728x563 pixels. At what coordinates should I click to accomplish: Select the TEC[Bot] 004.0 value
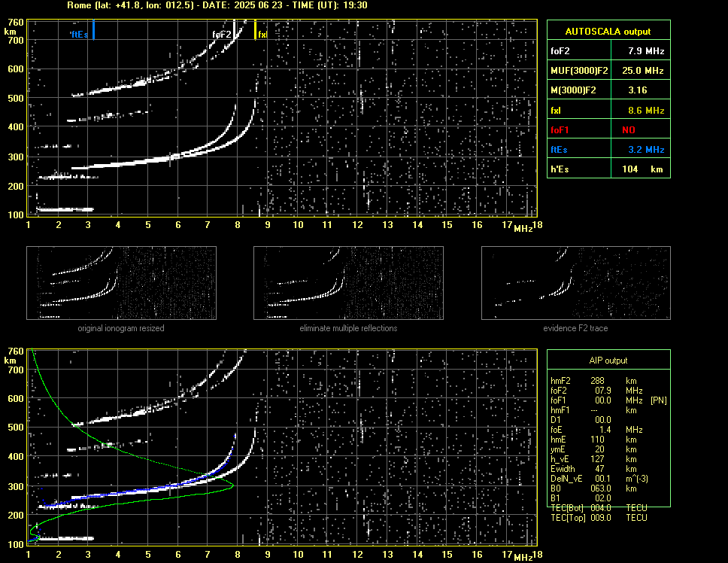click(x=601, y=508)
